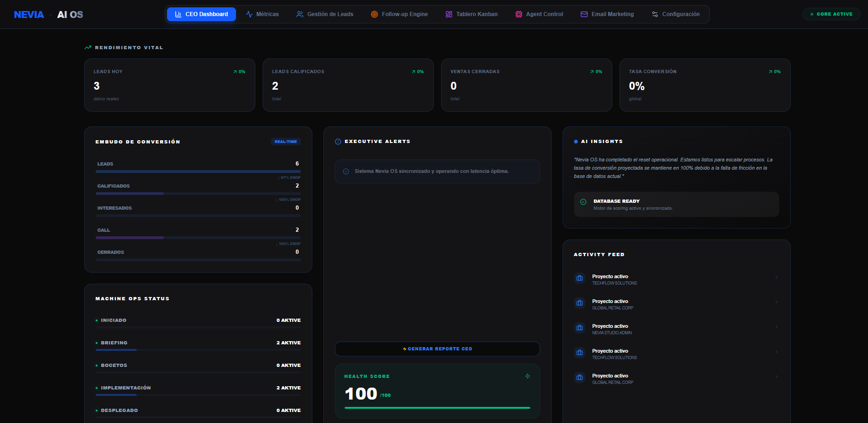Click the sliders icon beside Configuración
This screenshot has height=423, width=868.
tap(655, 14)
